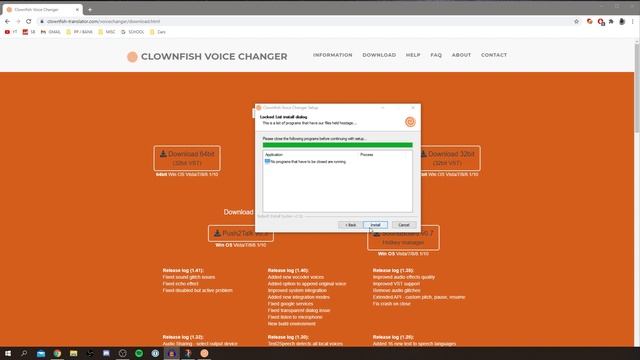This screenshot has width=640, height=360.
Task: Select the Clownfish Voice Changer browser tab
Action: (41, 9)
